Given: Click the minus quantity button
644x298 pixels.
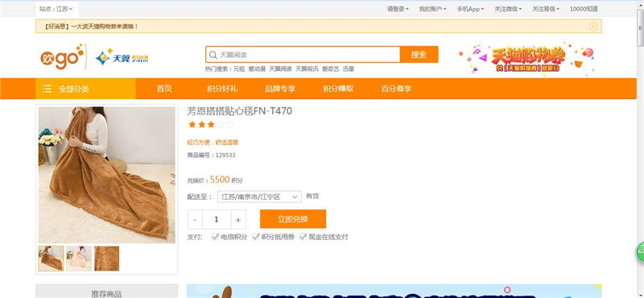Looking at the screenshot, I should tap(195, 220).
